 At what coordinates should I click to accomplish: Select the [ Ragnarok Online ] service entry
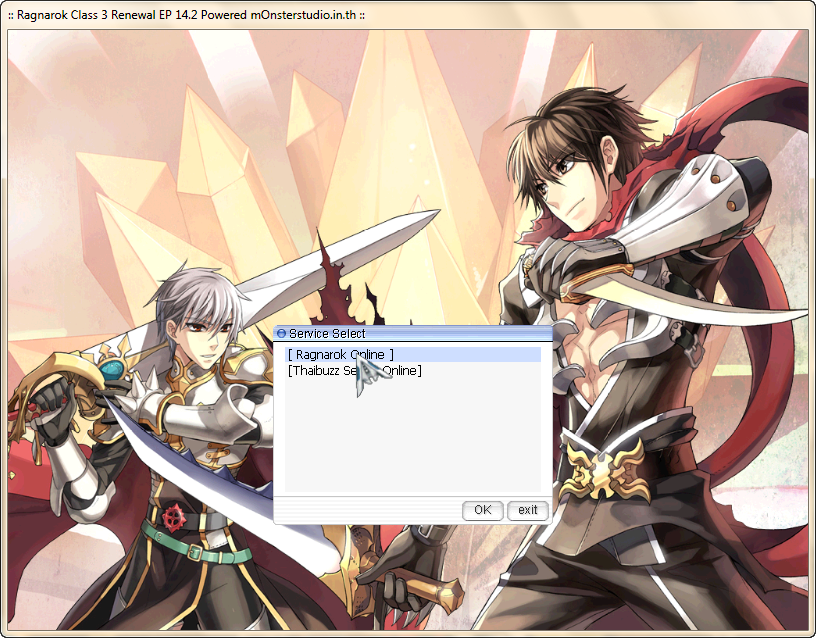[413, 354]
